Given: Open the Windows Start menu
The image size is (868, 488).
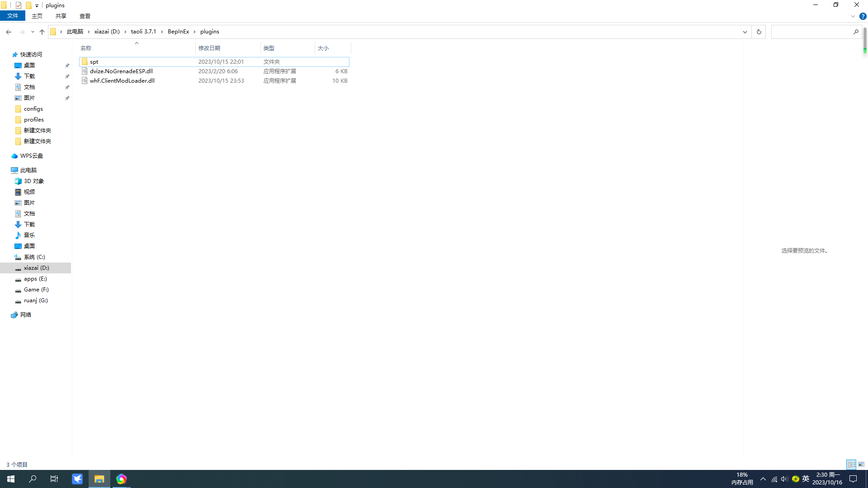Looking at the screenshot, I should (x=11, y=479).
